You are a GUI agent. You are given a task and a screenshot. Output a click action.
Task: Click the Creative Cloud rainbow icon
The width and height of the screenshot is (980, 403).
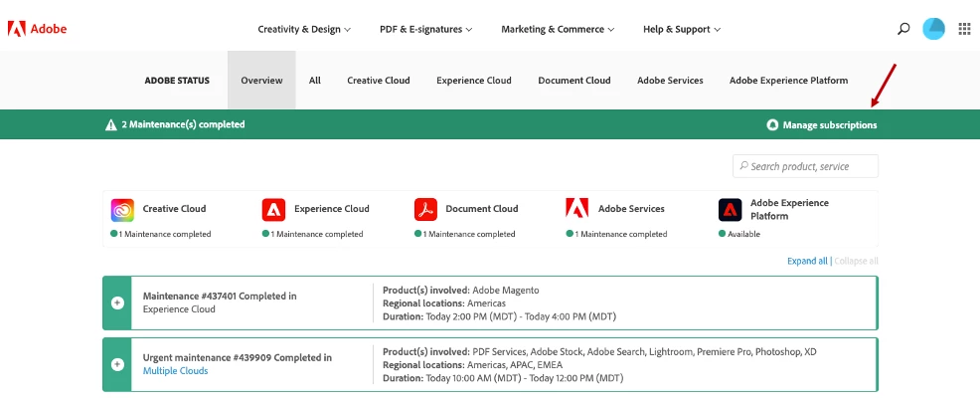point(122,210)
